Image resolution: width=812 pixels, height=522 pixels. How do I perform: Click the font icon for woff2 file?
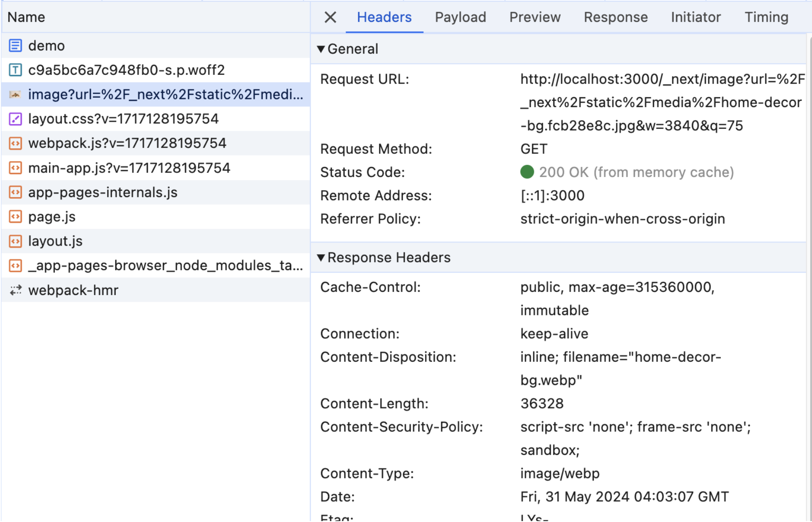[x=15, y=70]
